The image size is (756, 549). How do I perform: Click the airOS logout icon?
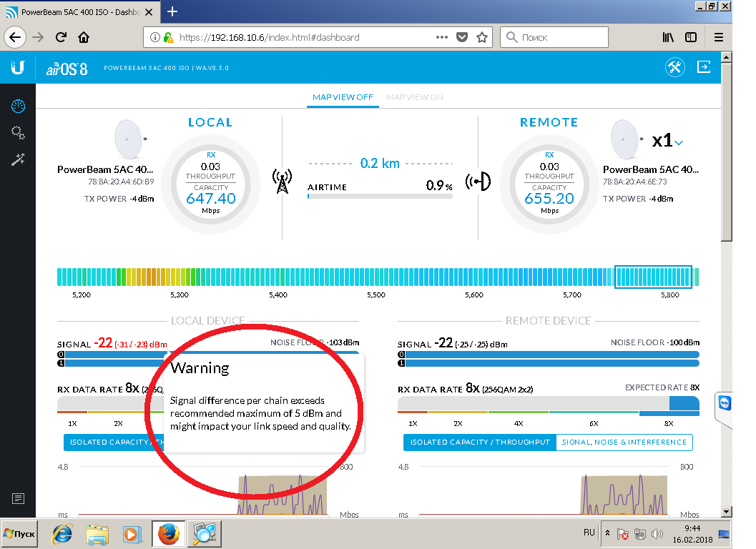tap(704, 67)
